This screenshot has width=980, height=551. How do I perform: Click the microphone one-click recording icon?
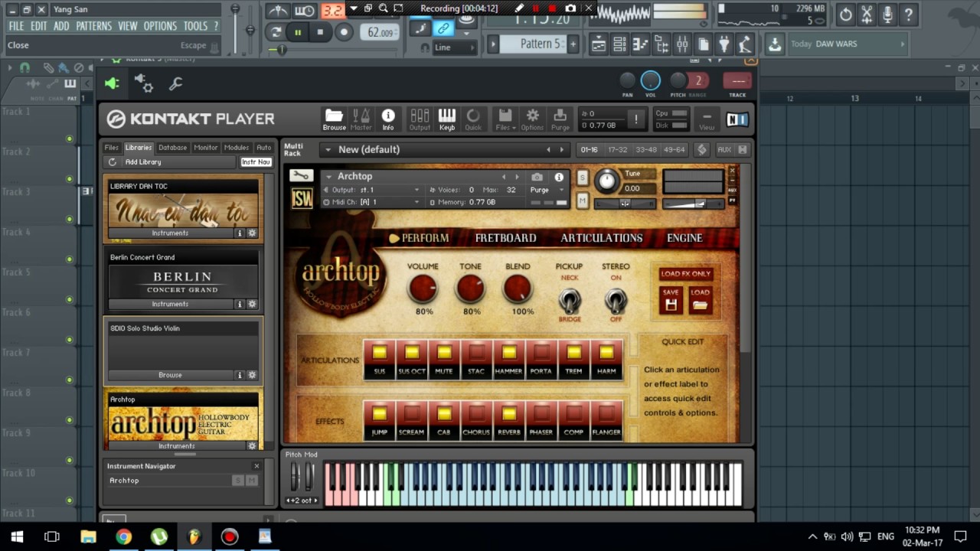point(887,15)
